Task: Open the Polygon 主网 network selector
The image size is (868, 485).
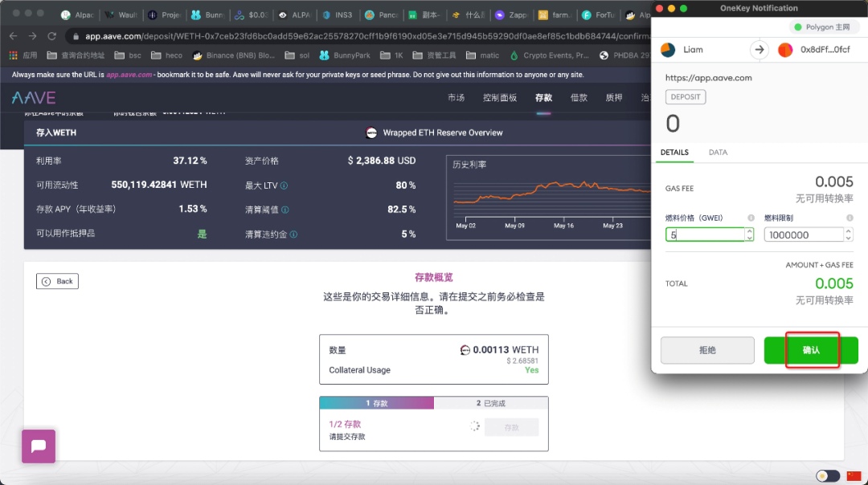Action: pyautogui.click(x=825, y=26)
